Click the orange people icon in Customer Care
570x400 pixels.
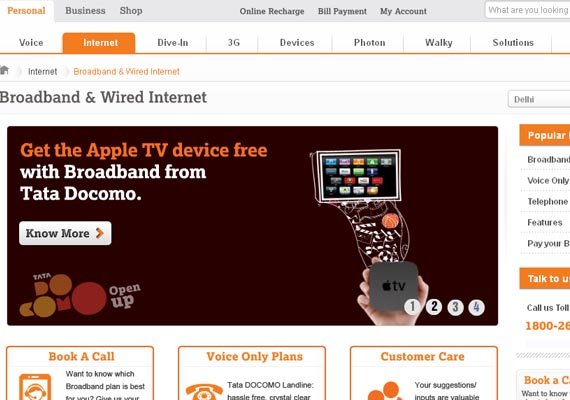pyautogui.click(x=385, y=391)
